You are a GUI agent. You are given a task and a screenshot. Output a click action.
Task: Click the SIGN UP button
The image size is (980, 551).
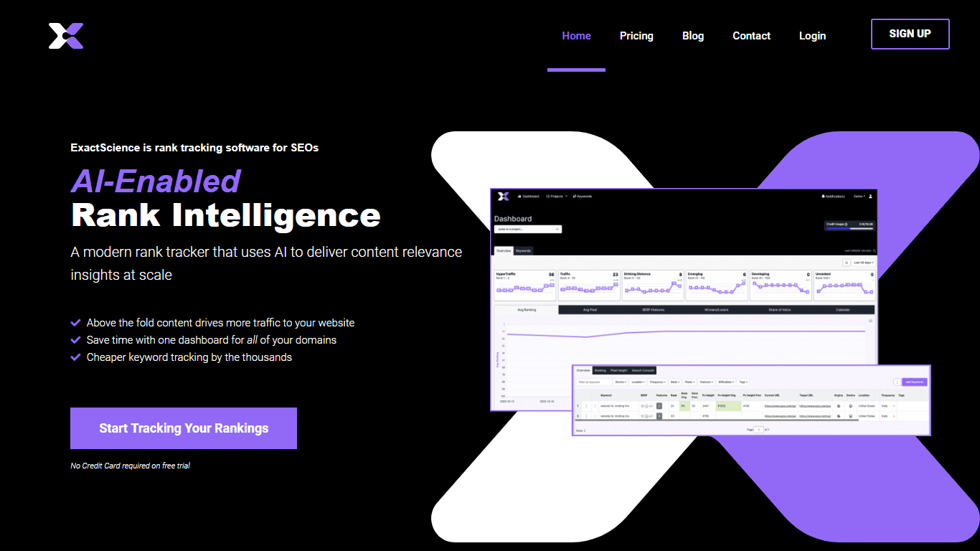pyautogui.click(x=910, y=34)
